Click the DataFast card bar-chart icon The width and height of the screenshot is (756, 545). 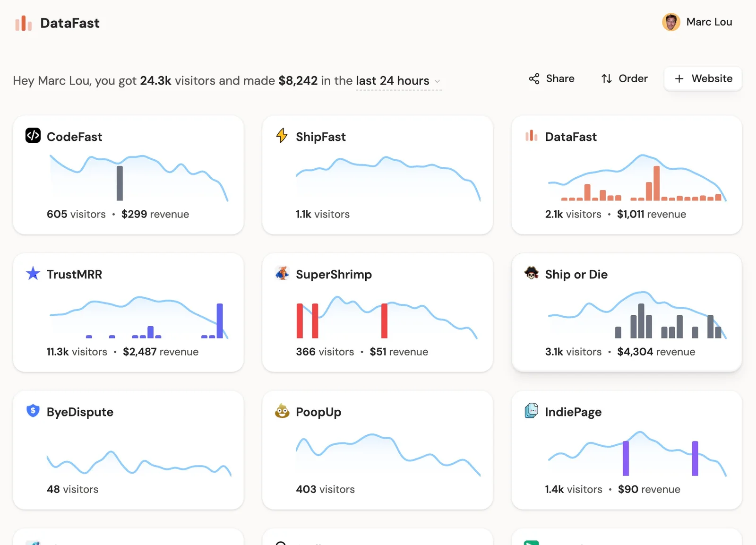pyautogui.click(x=532, y=136)
